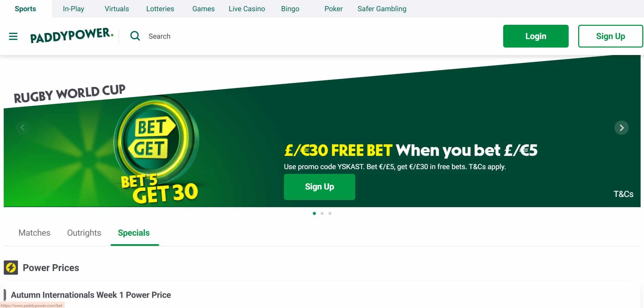Advance banner with next arrow
This screenshot has width=644, height=308.
click(621, 128)
